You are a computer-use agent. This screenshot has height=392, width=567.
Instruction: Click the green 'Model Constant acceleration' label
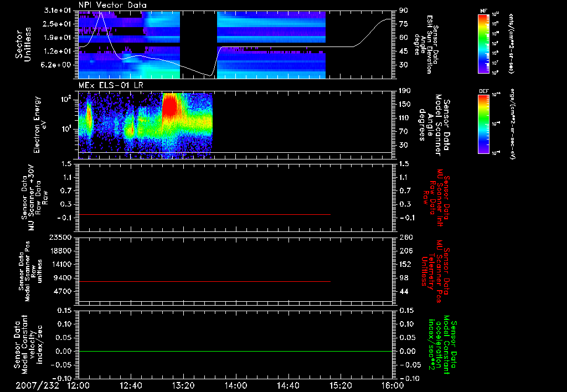pos(443,344)
